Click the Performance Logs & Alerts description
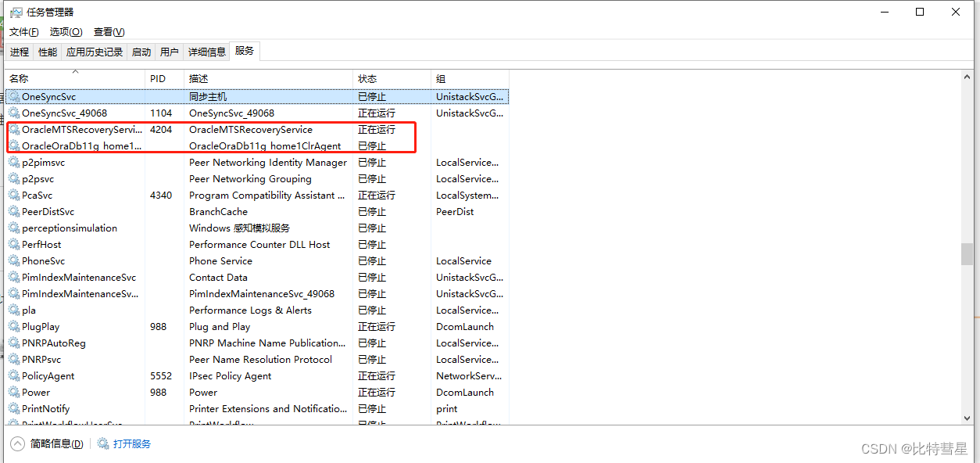 (250, 310)
